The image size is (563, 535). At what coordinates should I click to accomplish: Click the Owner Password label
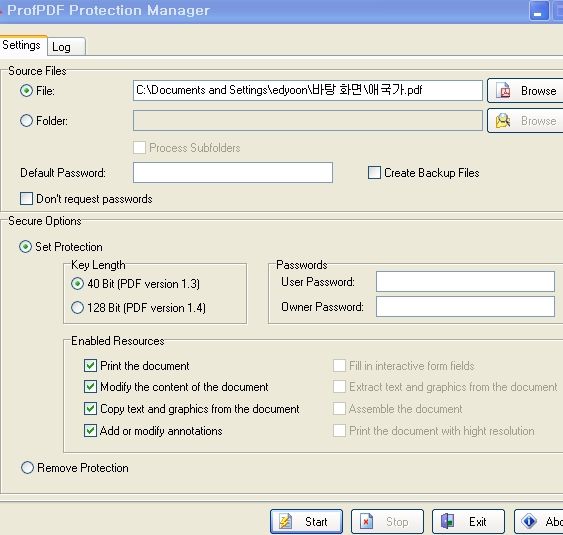click(x=322, y=307)
